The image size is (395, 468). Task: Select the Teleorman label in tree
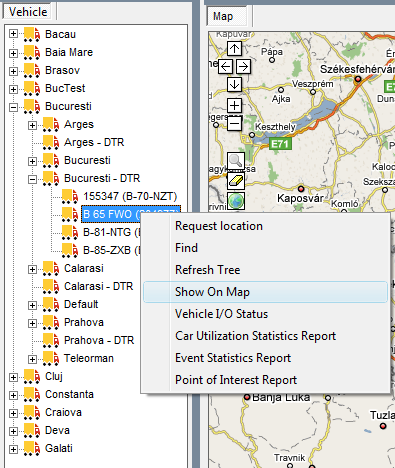coord(89,358)
